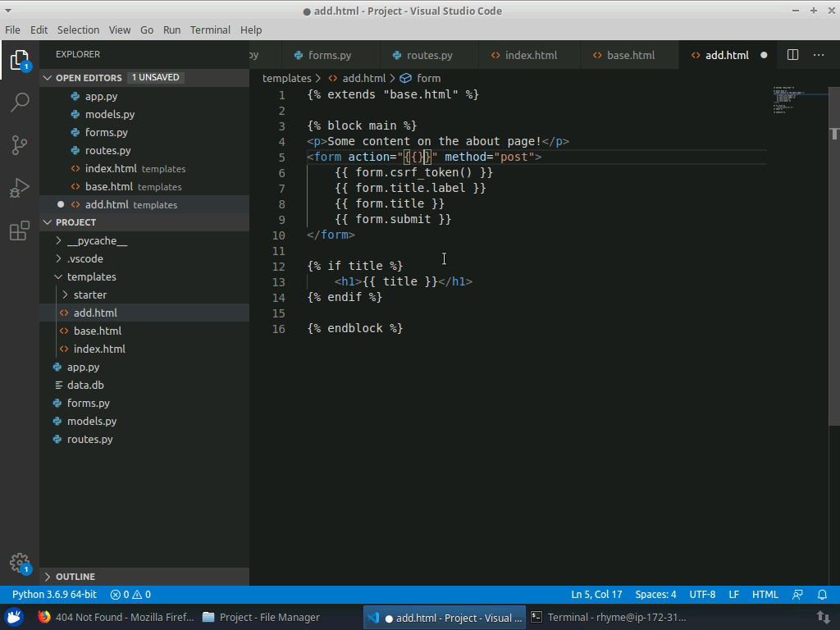The height and width of the screenshot is (630, 840).
Task: Open the window menu arrow in title bar
Action: 7,11
